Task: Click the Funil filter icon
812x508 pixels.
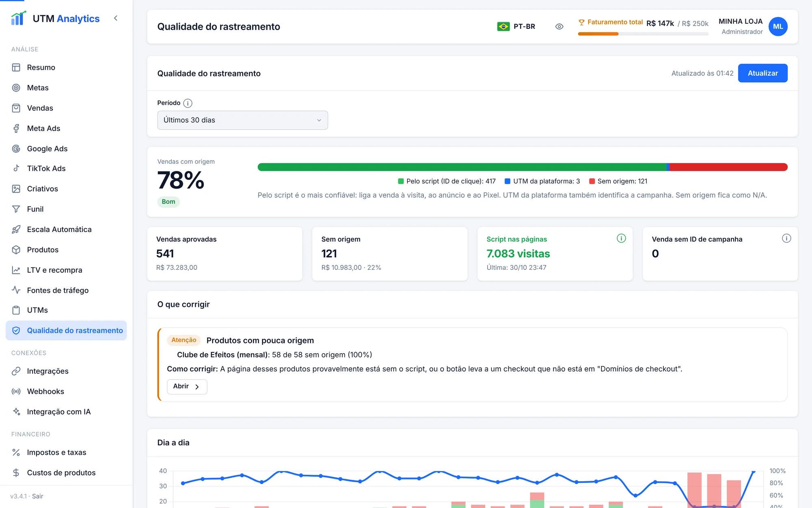Action: [16, 209]
